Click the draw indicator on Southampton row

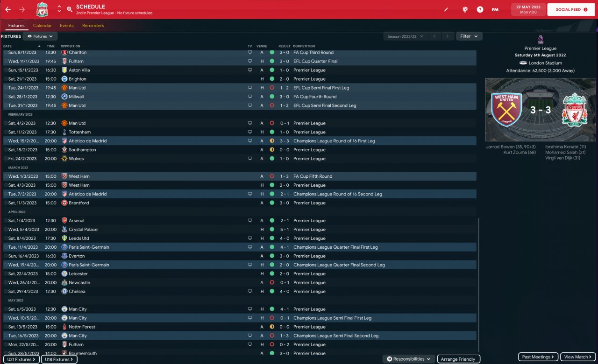pos(272,150)
